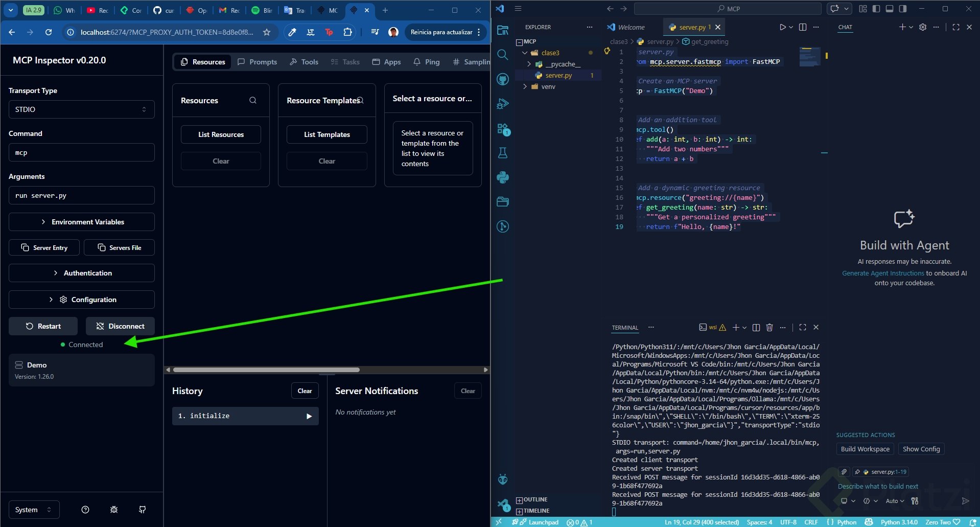Restart the MCP server connection
The height and width of the screenshot is (527, 980).
43,326
